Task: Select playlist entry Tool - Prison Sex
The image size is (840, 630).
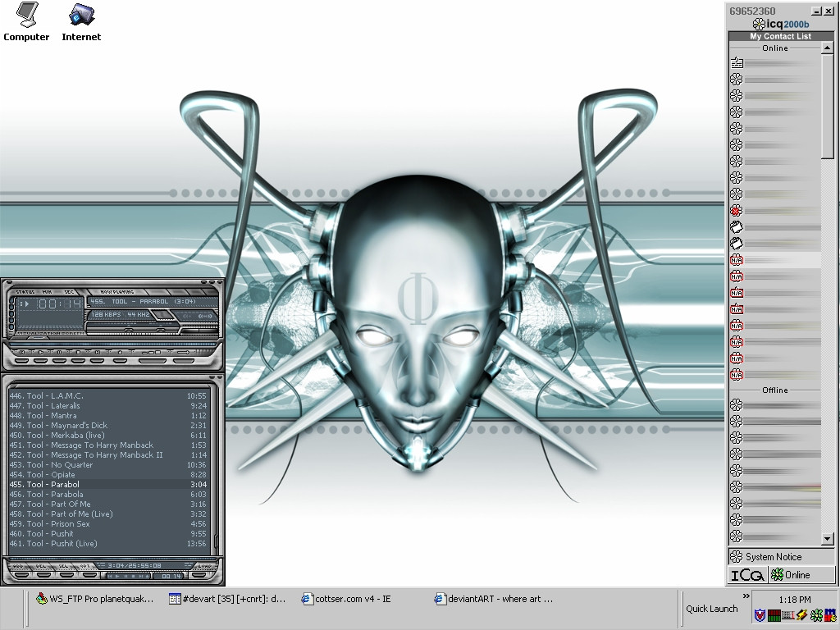Action: click(x=107, y=523)
